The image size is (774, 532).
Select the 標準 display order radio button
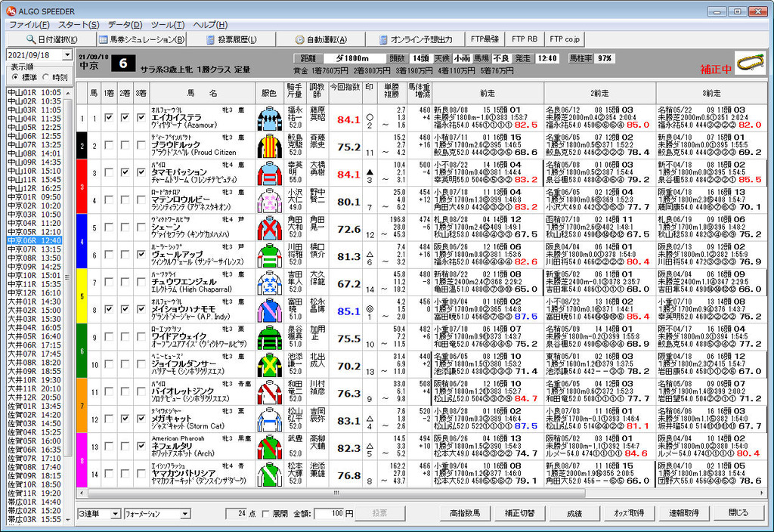coord(15,77)
